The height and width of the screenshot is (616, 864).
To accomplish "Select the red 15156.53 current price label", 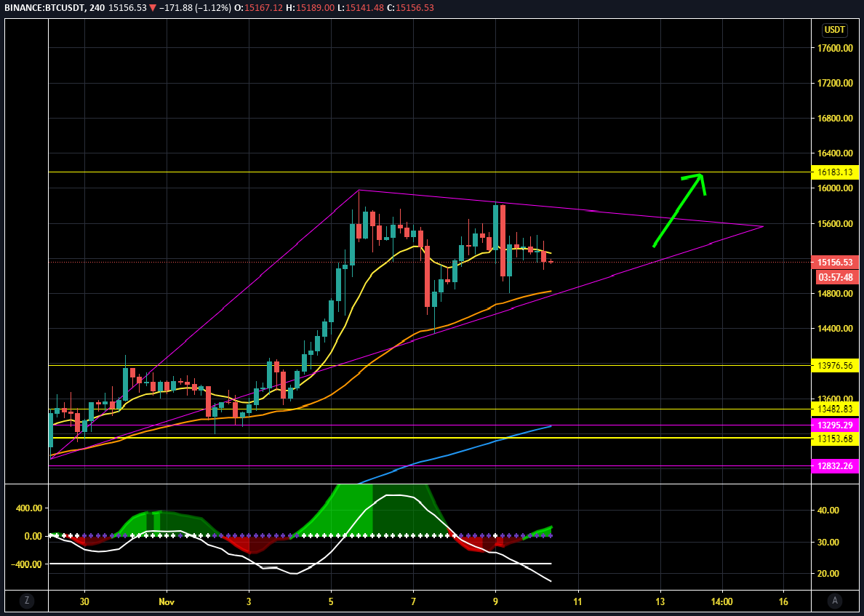I will [x=835, y=263].
